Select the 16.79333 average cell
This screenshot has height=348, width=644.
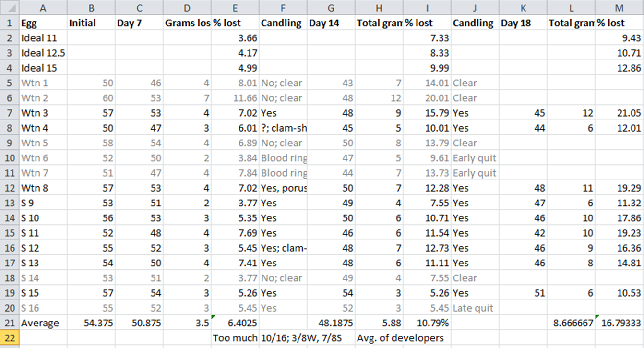(619, 323)
